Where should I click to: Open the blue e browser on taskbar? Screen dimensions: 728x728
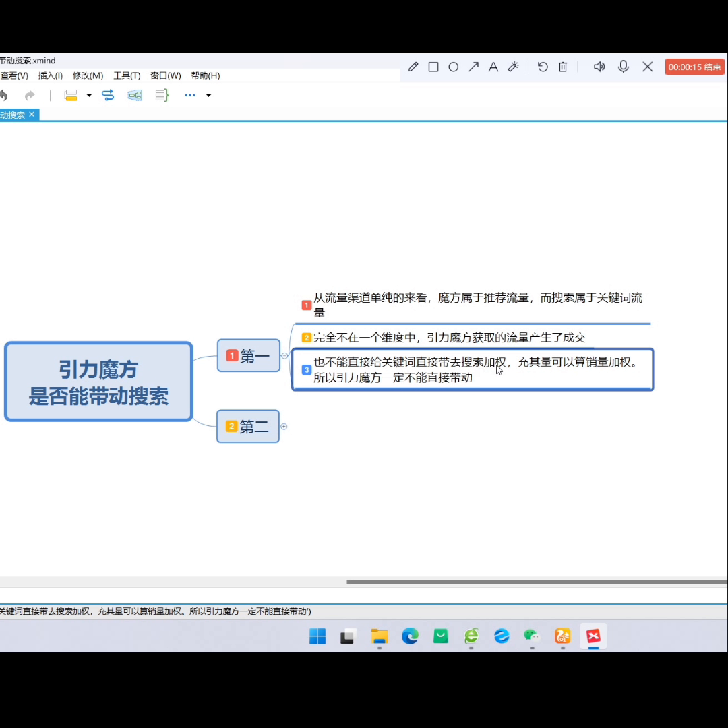(502, 636)
